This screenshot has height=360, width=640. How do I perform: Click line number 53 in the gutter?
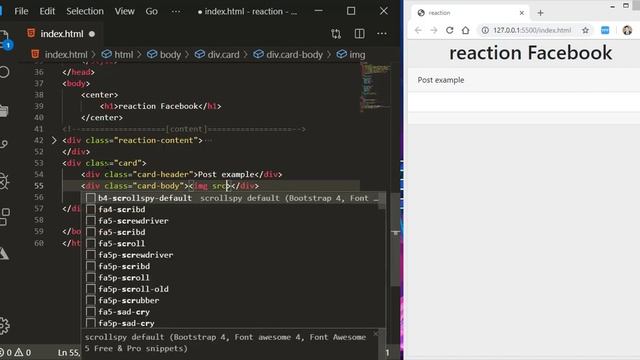tap(39, 163)
